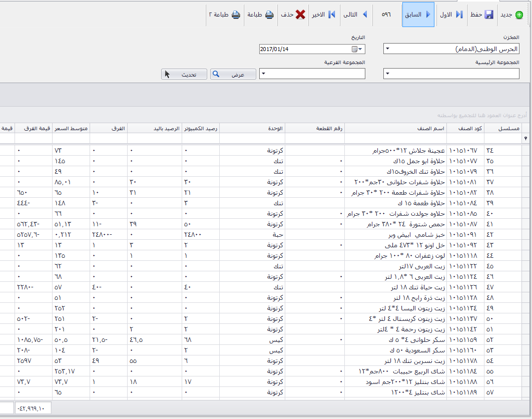
Task: Click the عرض (Display) search button
Action: (233, 74)
